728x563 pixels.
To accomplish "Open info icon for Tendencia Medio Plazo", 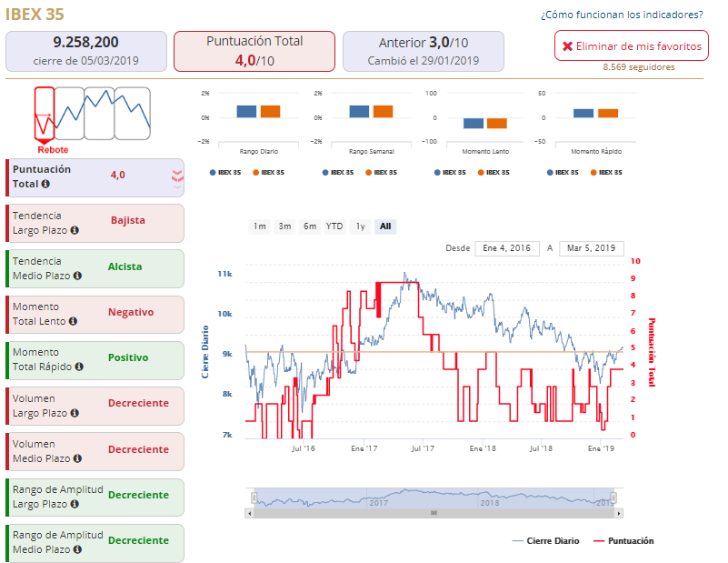I will point(77,276).
